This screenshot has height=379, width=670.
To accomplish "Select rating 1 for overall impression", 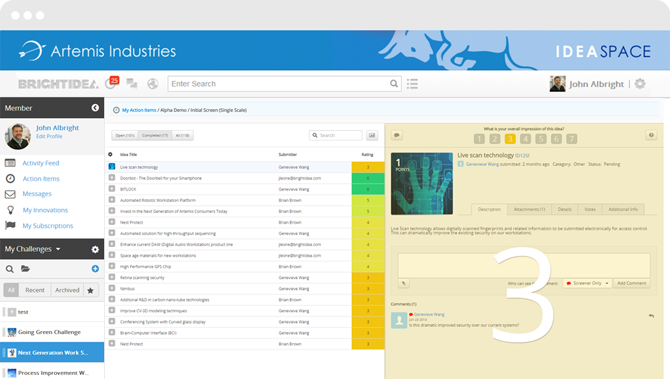I will [479, 139].
